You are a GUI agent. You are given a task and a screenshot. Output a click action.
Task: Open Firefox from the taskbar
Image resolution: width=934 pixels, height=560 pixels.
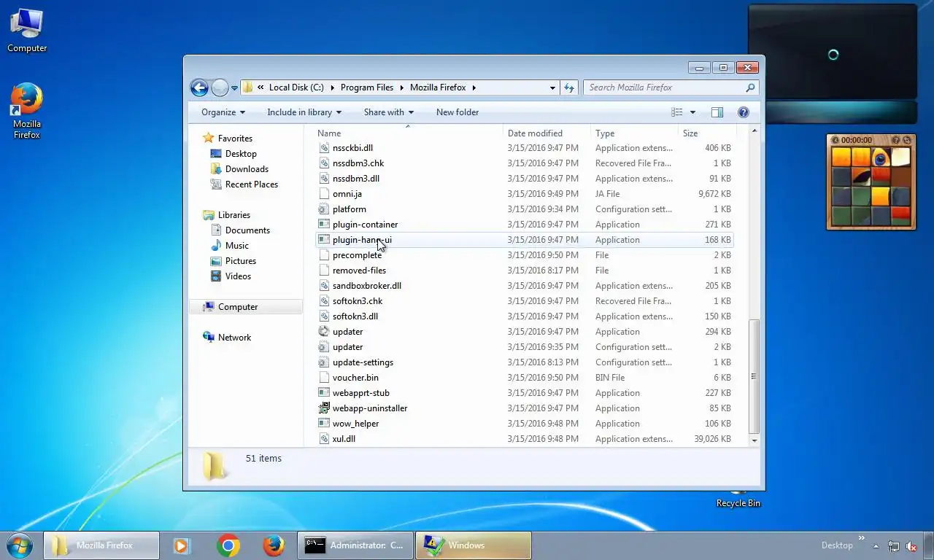[x=274, y=545]
